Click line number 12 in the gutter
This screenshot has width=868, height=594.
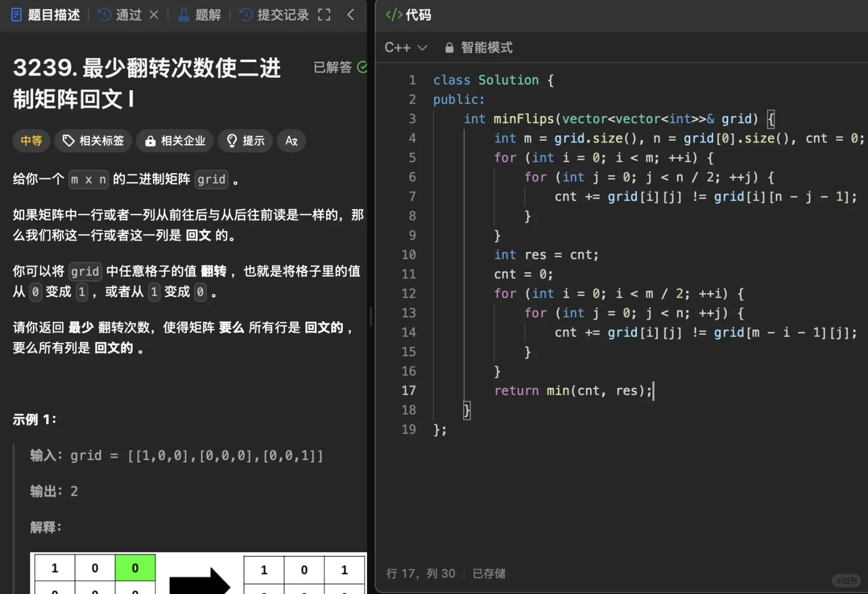tap(409, 294)
